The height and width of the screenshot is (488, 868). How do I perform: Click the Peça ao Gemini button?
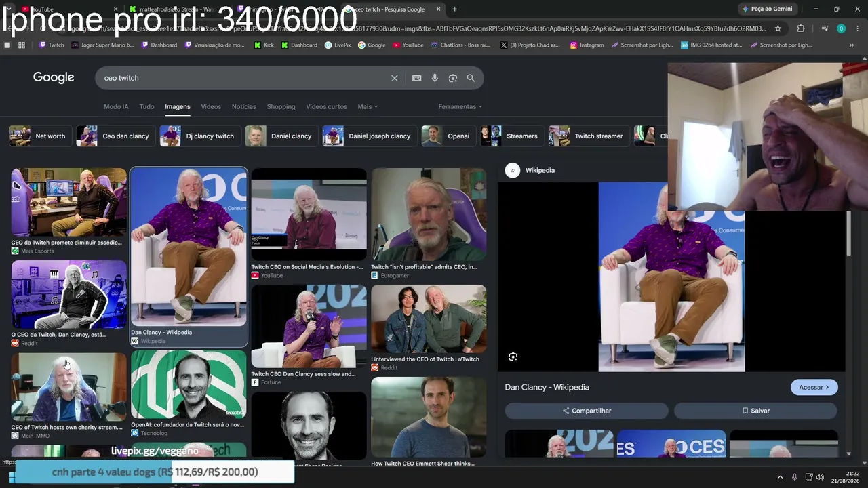767,9
